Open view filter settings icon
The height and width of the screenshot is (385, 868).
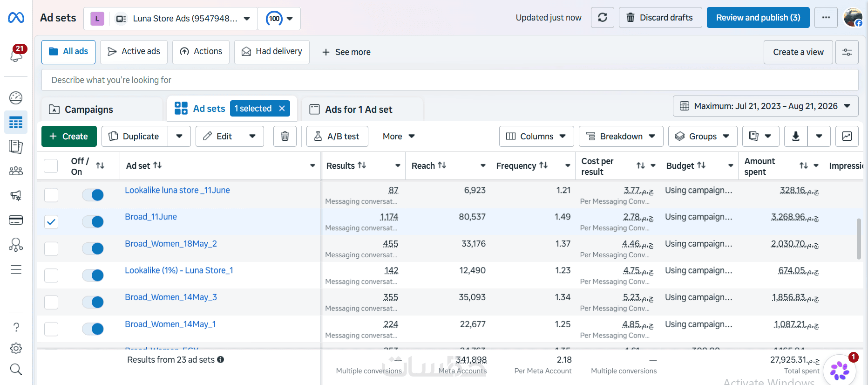coord(847,52)
